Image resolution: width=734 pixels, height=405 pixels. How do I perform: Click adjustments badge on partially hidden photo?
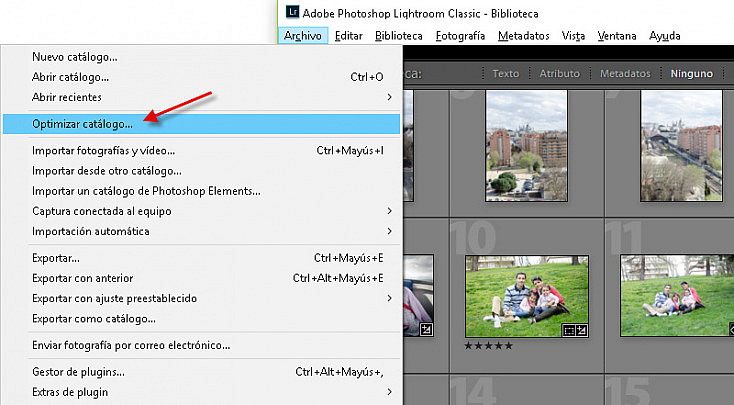[426, 330]
